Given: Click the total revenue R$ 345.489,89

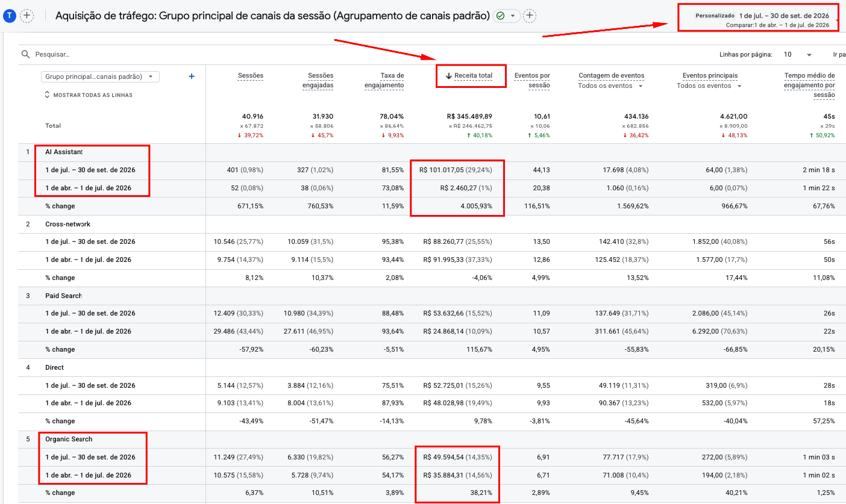Looking at the screenshot, I should [469, 116].
